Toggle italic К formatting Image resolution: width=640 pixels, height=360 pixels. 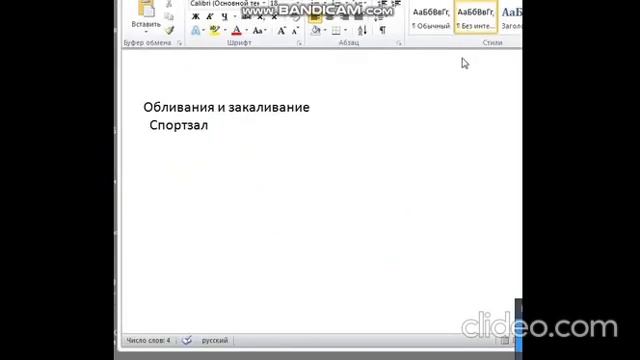210,17
